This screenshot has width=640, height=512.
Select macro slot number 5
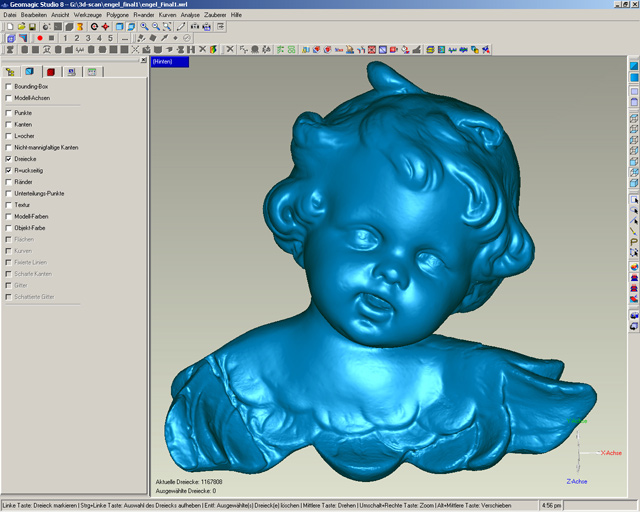pos(110,38)
